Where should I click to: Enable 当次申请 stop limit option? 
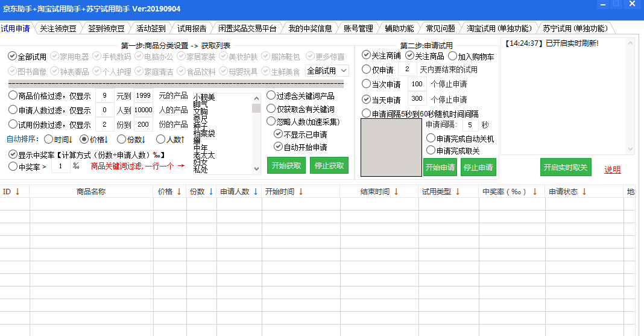coord(380,84)
